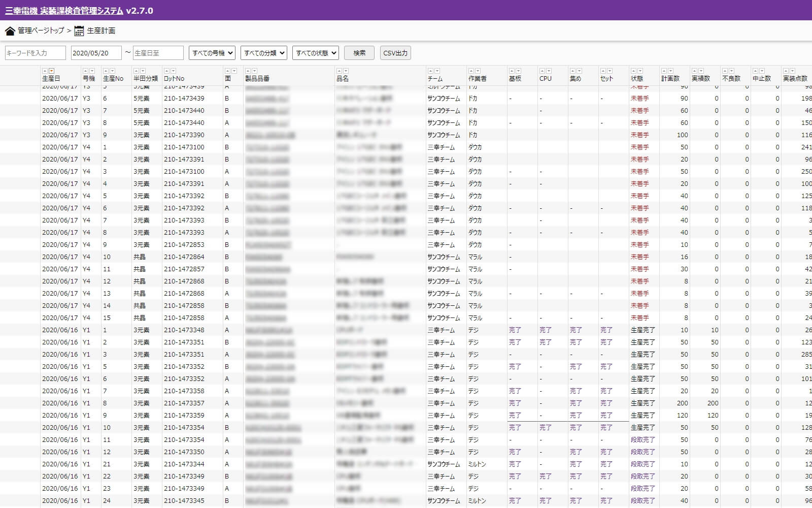Screen dimensions: 812x508
Task: Sort 半田分類 column ascending
Action: [x=136, y=71]
